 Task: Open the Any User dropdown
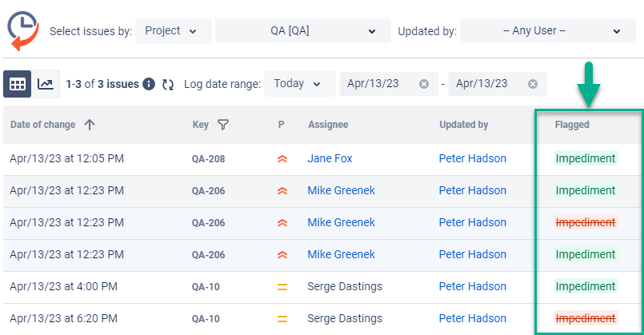pos(542,31)
